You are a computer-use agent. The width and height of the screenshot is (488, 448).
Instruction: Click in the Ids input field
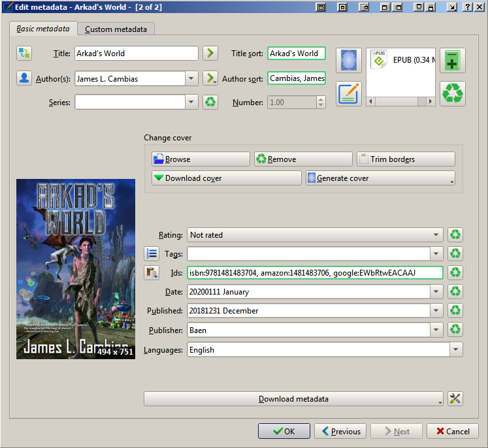(x=315, y=272)
